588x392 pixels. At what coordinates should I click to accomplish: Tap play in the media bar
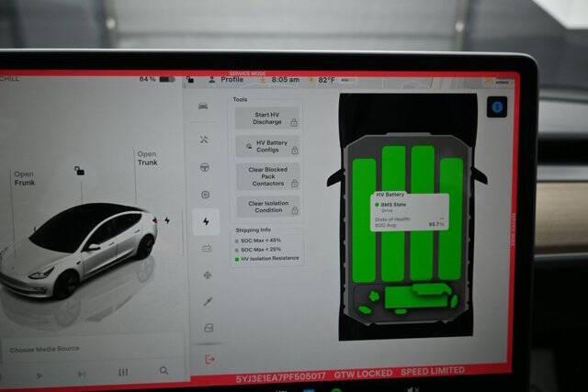40,375
